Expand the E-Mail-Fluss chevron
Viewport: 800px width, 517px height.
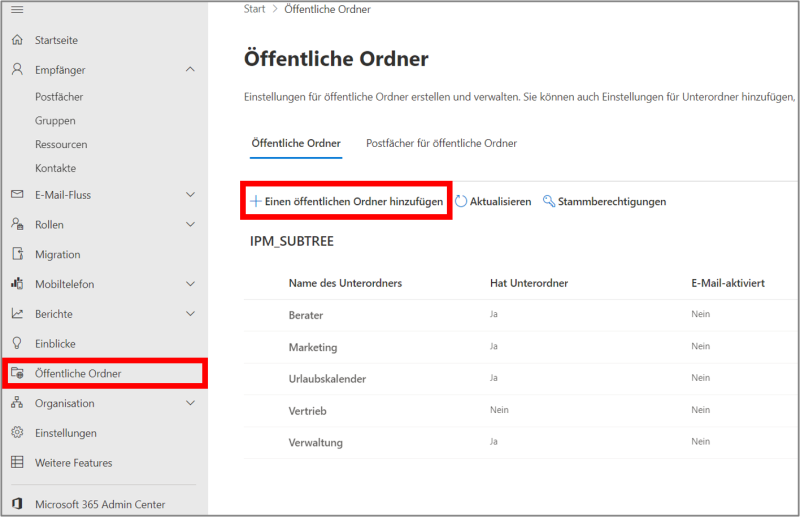190,194
